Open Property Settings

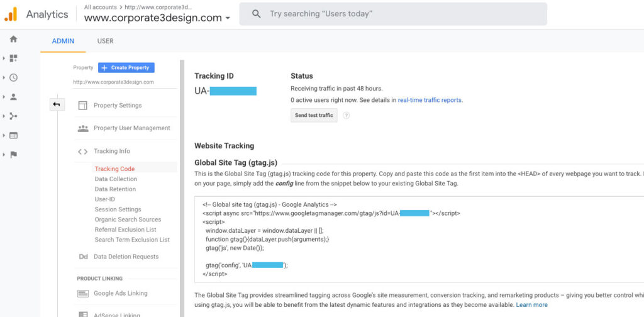(118, 106)
